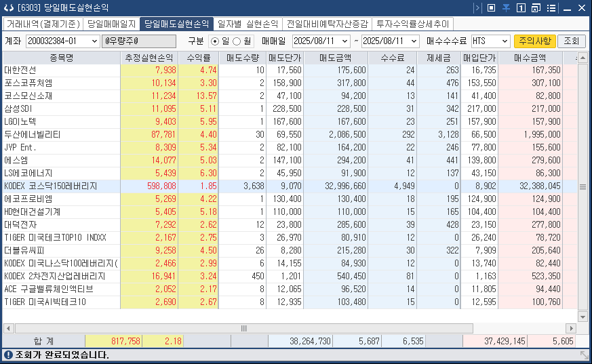Click the resize grip icon at window corner

(x=585, y=355)
